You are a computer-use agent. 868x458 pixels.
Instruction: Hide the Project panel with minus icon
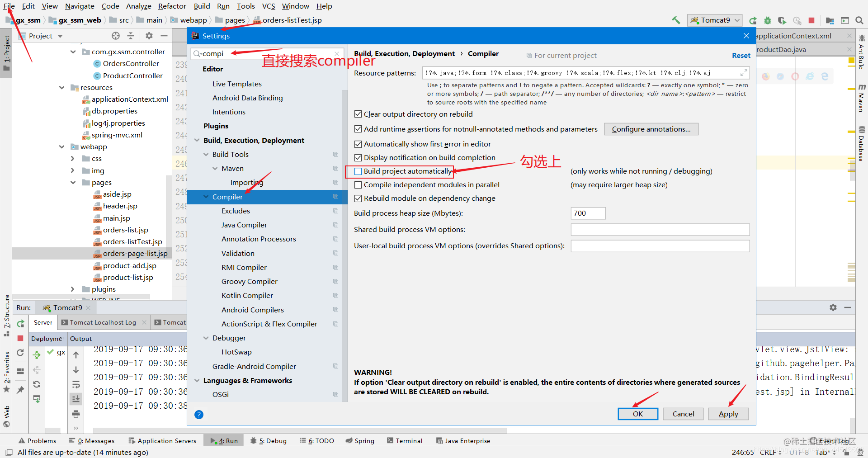(164, 36)
